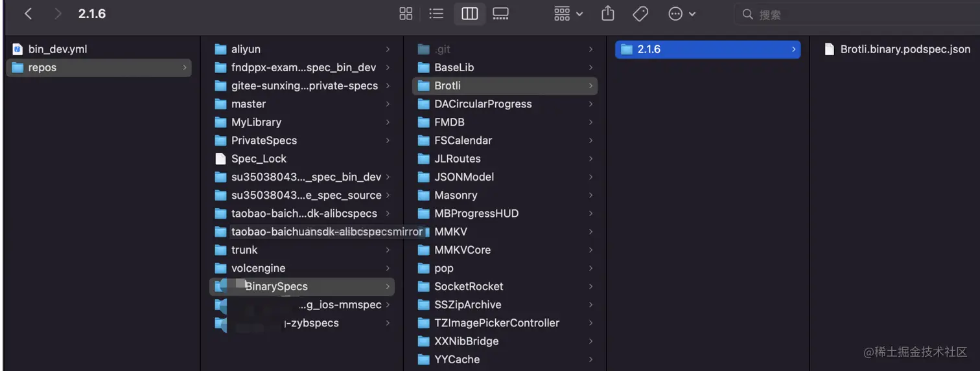The height and width of the screenshot is (371, 980).
Task: Open the FMDB folder
Action: [505, 122]
